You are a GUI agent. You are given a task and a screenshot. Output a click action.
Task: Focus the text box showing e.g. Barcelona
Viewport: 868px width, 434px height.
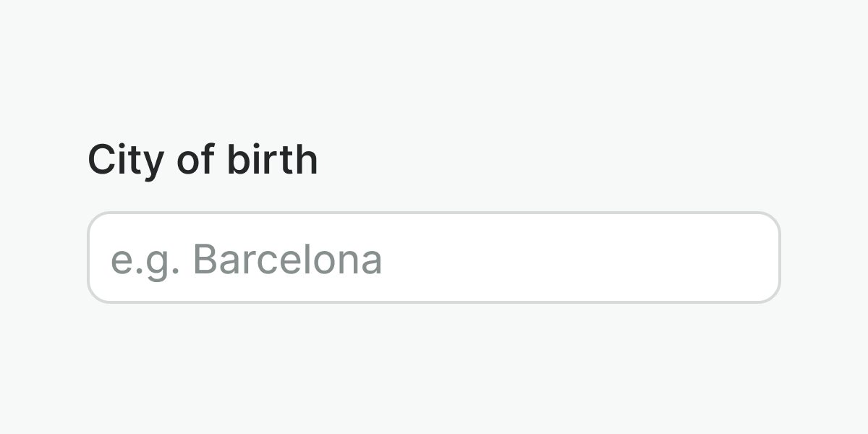click(x=434, y=258)
